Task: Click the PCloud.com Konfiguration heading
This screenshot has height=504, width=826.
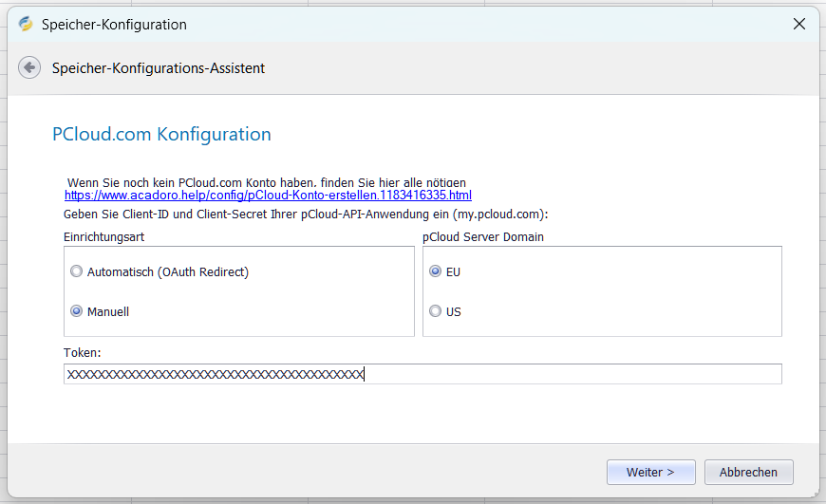Action: coord(161,134)
